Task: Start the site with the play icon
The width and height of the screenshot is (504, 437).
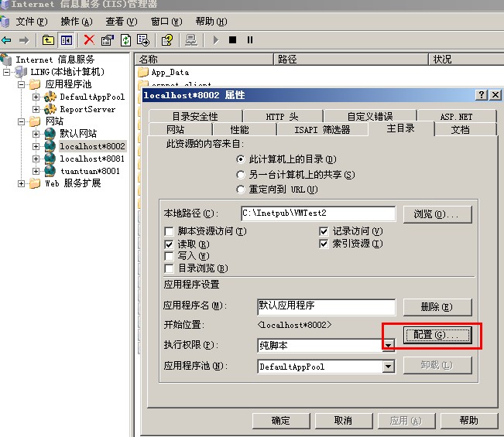Action: [216, 40]
